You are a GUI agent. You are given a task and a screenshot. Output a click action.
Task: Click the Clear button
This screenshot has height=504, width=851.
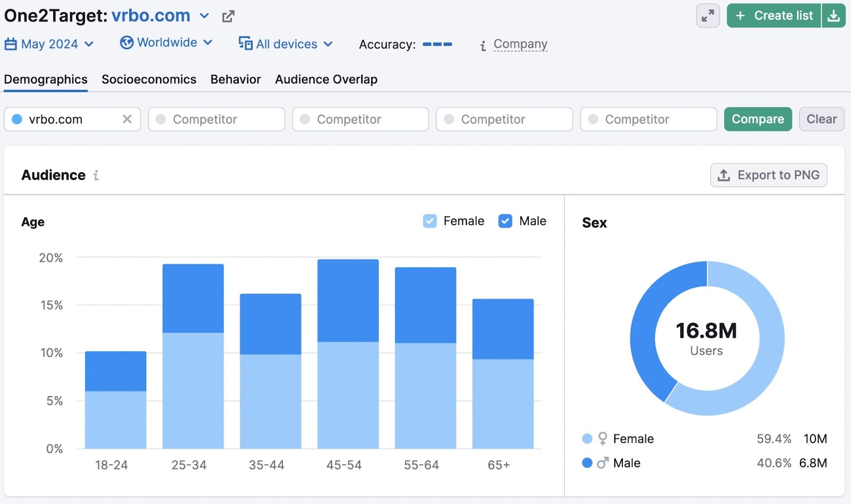click(x=822, y=119)
